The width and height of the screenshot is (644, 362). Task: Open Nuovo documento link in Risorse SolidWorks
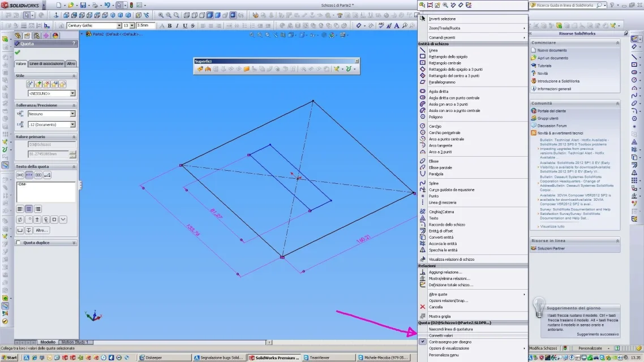[552, 50]
